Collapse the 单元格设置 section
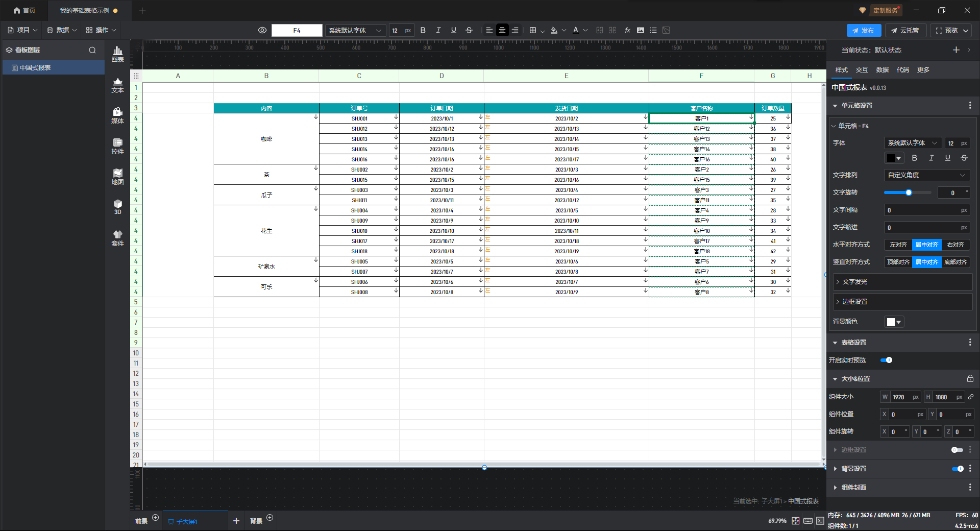The height and width of the screenshot is (531, 980). [x=835, y=106]
